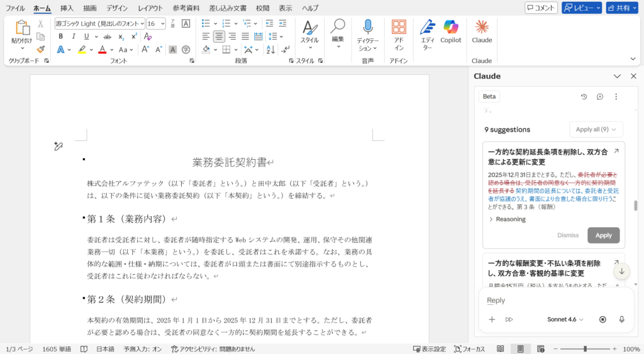Open chat history in the Claude panel
This screenshot has width=644, height=354.
point(584,97)
